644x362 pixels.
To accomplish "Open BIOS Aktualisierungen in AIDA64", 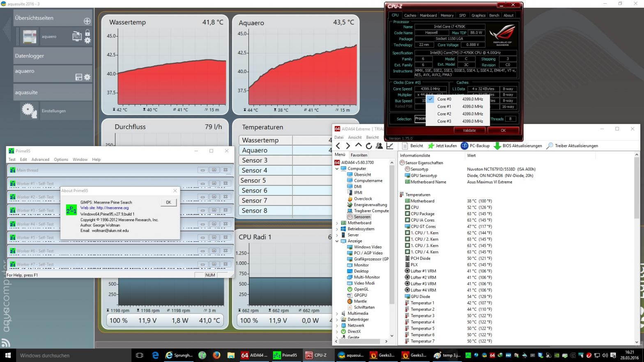I will tap(517, 146).
